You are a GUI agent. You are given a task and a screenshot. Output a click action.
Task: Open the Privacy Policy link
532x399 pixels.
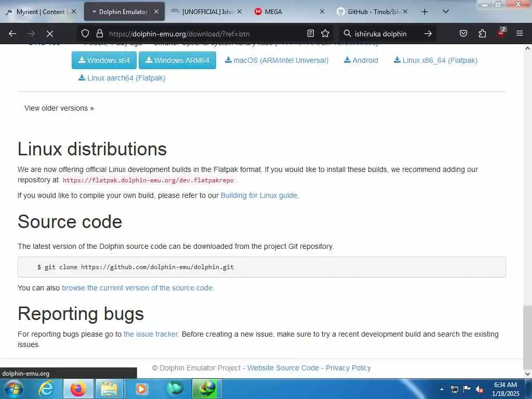click(x=348, y=368)
